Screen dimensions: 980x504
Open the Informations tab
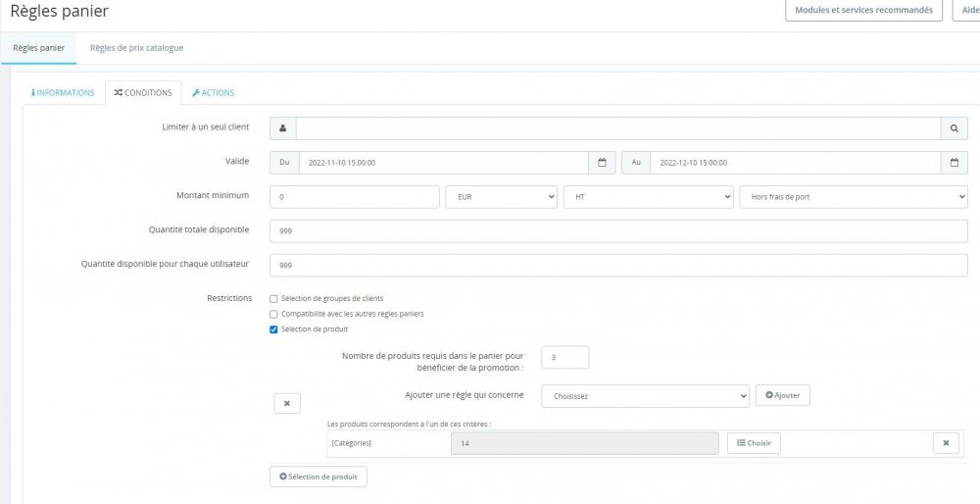(x=64, y=93)
